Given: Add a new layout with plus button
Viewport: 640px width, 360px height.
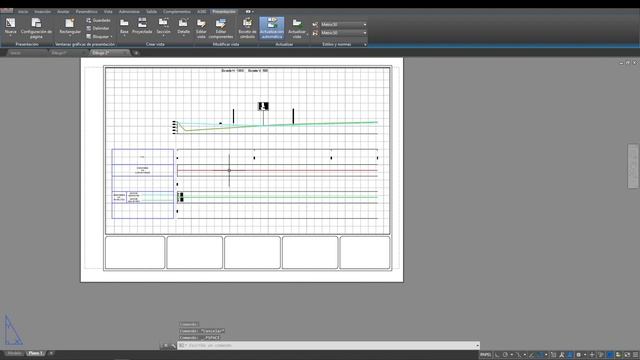Looking at the screenshot, I should click(51, 353).
